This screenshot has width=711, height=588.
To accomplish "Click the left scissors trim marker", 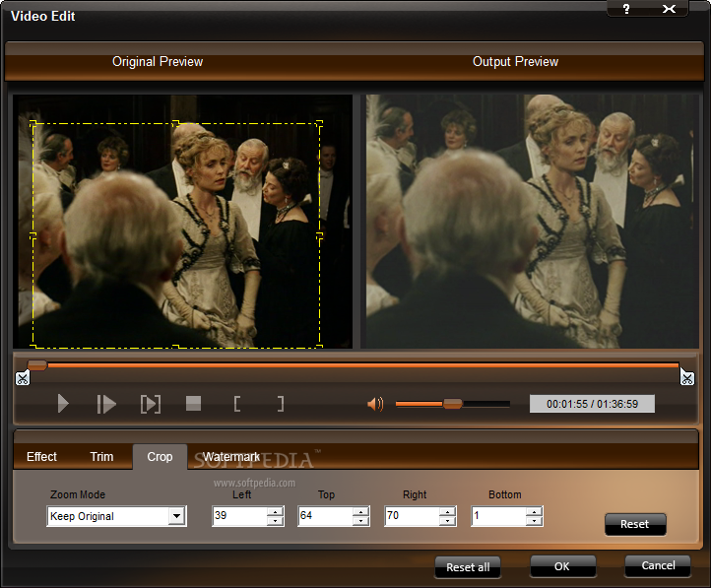I will (23, 377).
